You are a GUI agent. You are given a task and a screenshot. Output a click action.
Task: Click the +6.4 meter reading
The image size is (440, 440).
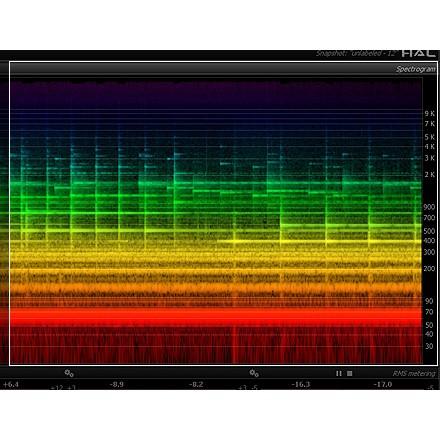coord(10,384)
